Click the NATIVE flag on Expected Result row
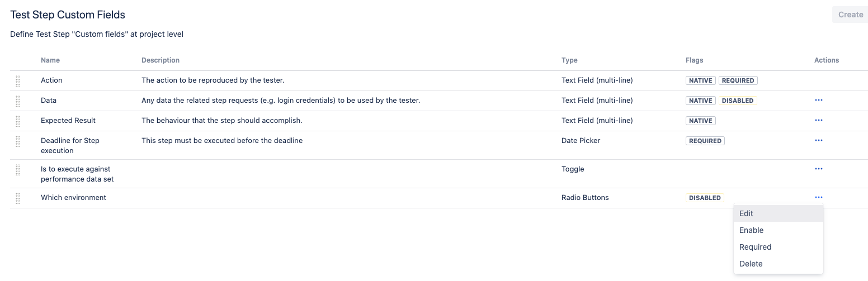The height and width of the screenshot is (281, 868). click(700, 121)
